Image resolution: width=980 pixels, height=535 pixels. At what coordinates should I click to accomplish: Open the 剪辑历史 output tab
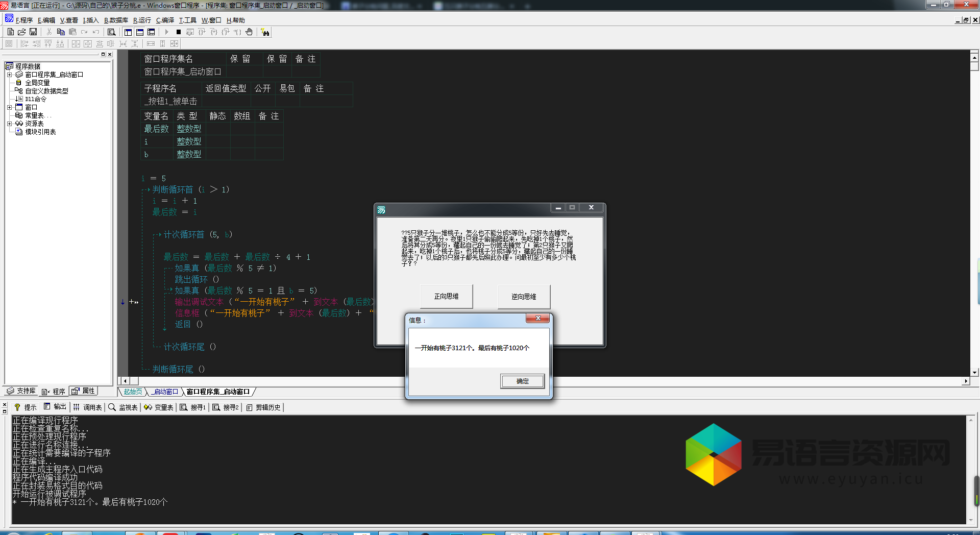point(263,407)
